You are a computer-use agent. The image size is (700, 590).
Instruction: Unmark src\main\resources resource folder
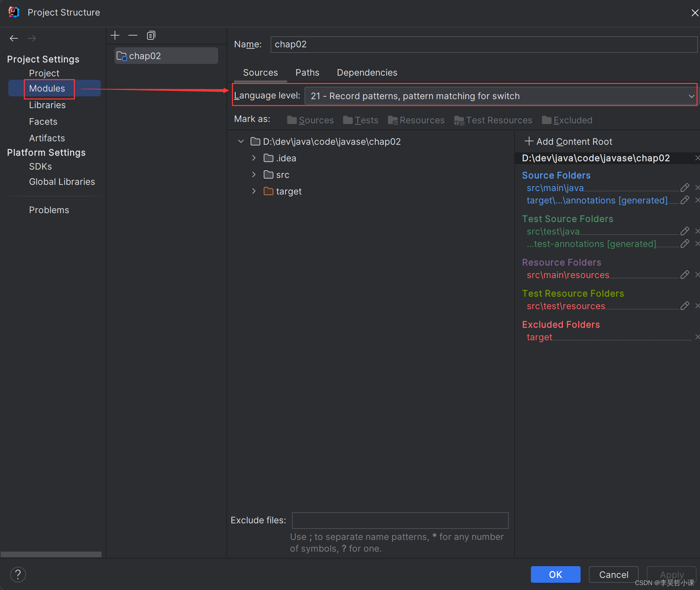(x=697, y=275)
